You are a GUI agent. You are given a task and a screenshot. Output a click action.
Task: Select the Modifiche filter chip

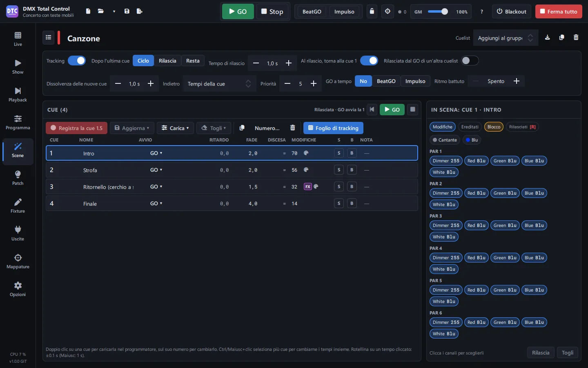(x=443, y=127)
